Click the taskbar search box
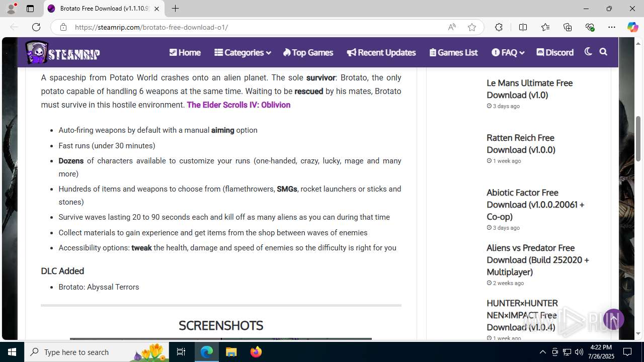This screenshot has width=644, height=362. (97, 352)
